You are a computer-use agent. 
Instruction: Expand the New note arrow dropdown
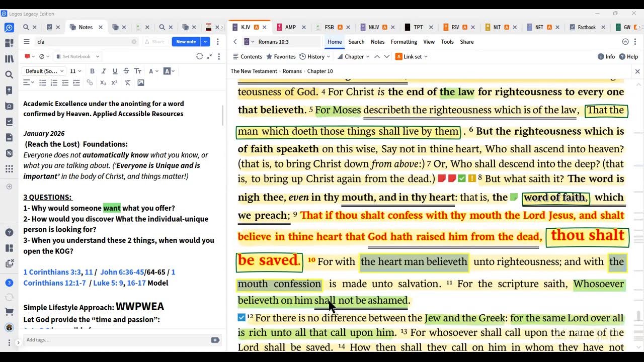click(x=205, y=42)
